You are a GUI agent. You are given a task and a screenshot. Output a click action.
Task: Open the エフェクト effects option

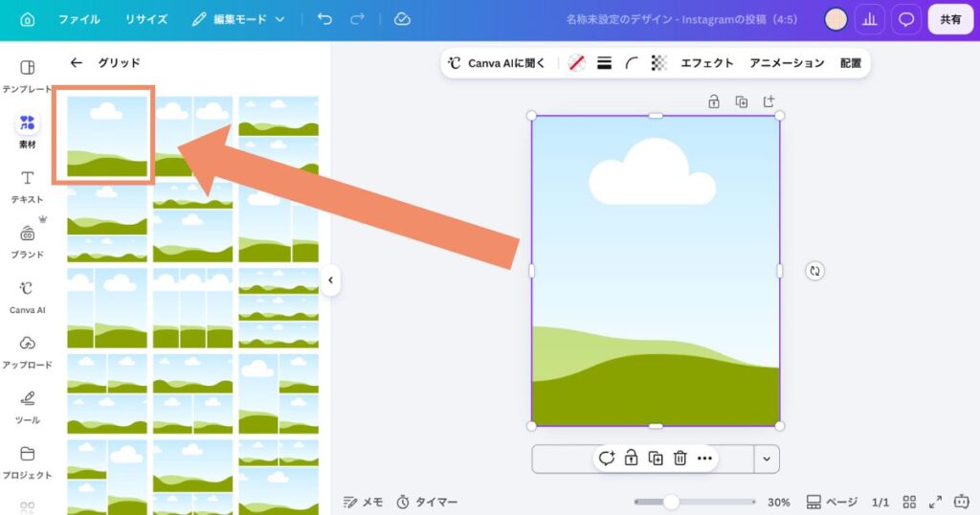pyautogui.click(x=707, y=63)
